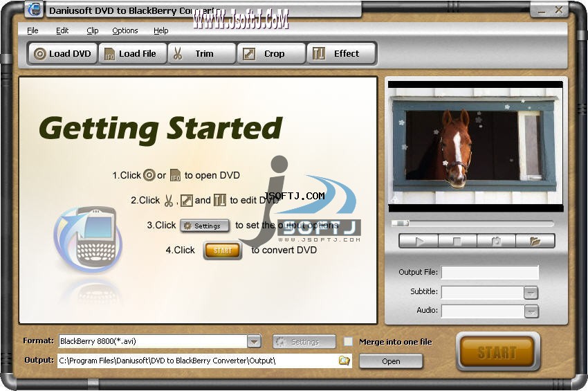Click the effect icon in step 2
Image resolution: width=588 pixels, height=391 pixels.
[x=219, y=201]
